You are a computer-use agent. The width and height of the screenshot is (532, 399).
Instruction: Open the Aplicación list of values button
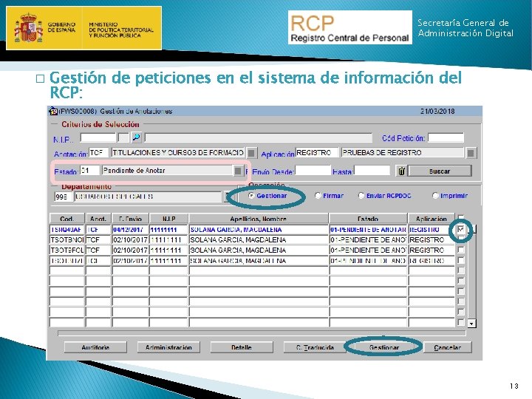click(x=471, y=153)
